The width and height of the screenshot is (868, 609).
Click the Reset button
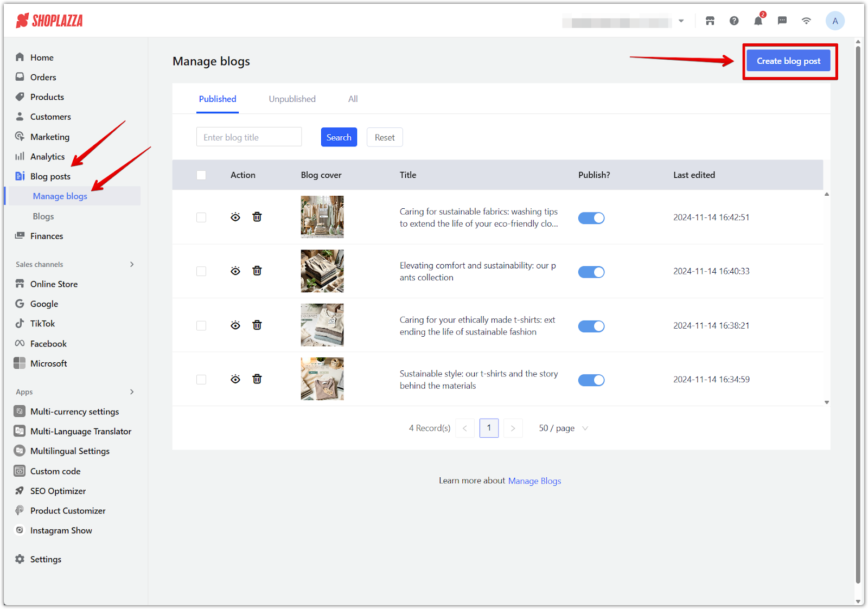[x=385, y=137]
